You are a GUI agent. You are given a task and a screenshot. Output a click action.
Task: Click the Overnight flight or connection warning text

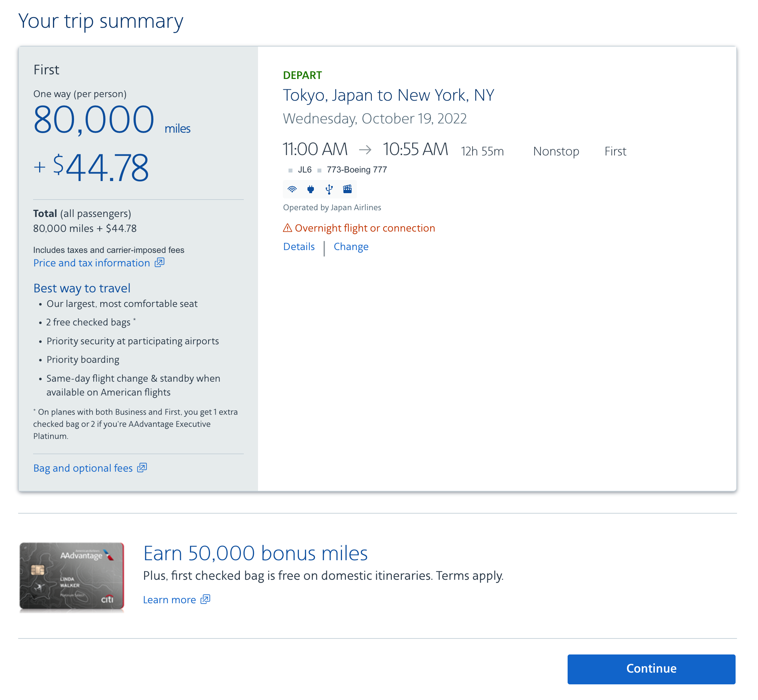365,228
